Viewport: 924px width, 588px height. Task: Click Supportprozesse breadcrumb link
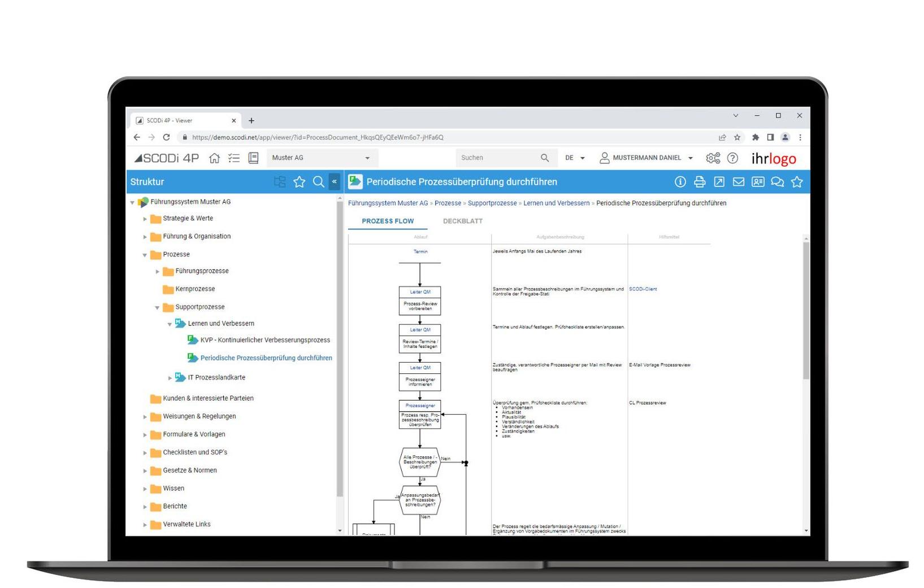[492, 203]
